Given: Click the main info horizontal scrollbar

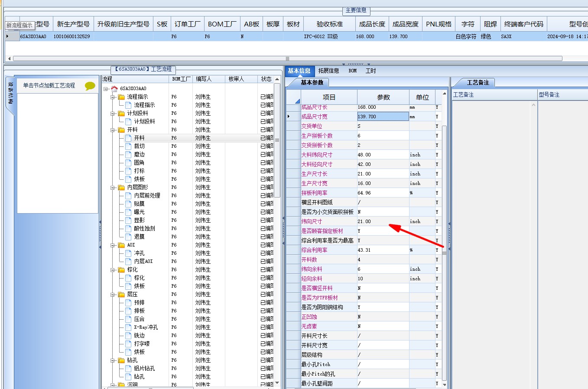Looking at the screenshot, I should (x=287, y=58).
